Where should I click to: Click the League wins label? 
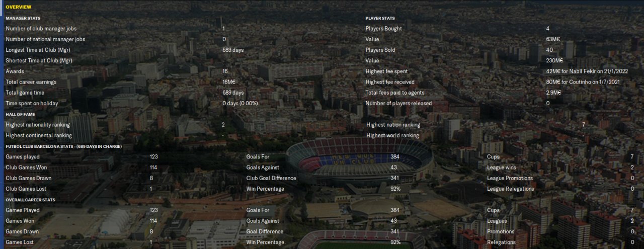click(501, 168)
